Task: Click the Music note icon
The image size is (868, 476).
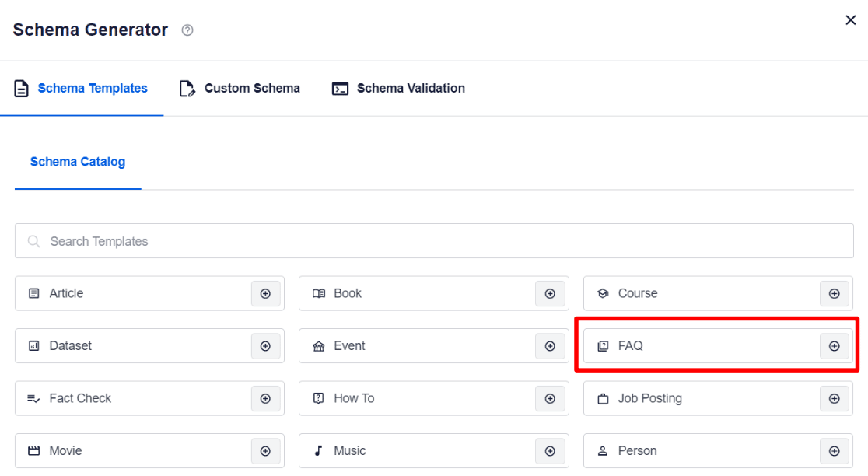Action: pos(320,450)
